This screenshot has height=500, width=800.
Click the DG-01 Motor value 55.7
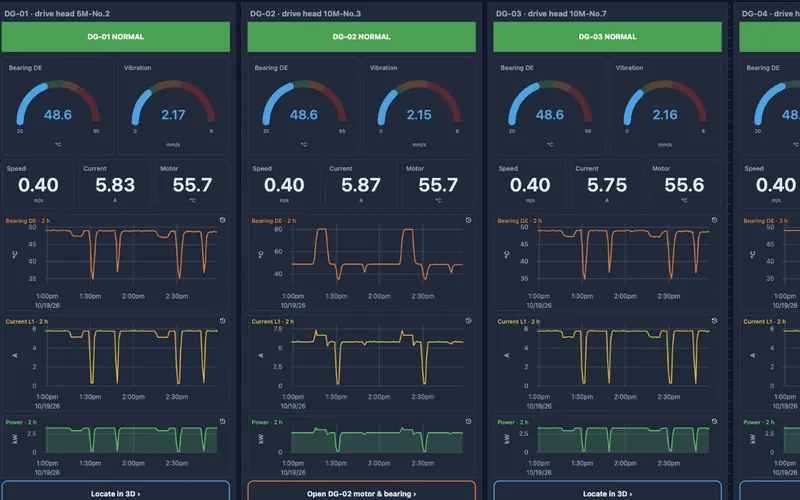(192, 185)
